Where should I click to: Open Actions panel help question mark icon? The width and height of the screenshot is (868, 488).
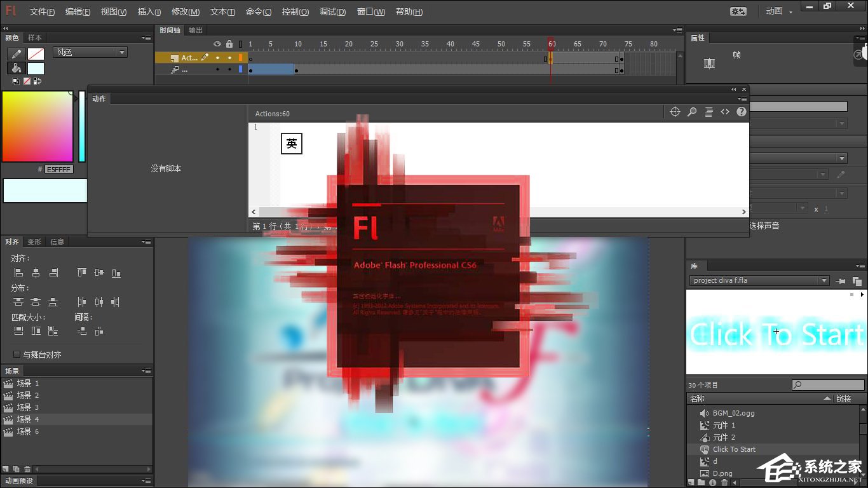click(x=740, y=111)
